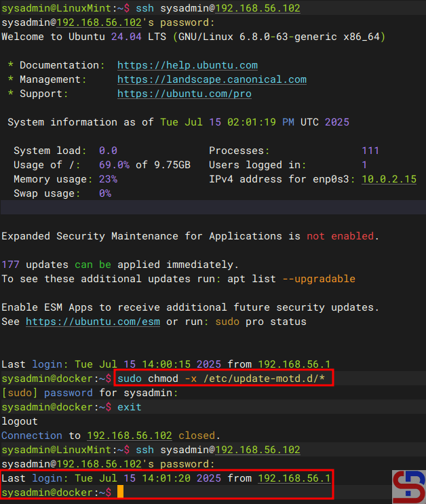Click the '177' updates count
The image size is (426, 504).
point(11,265)
